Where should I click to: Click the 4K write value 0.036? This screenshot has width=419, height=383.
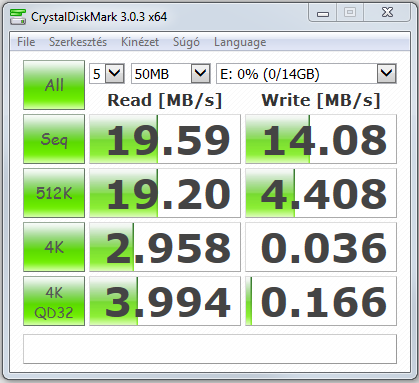pos(321,247)
